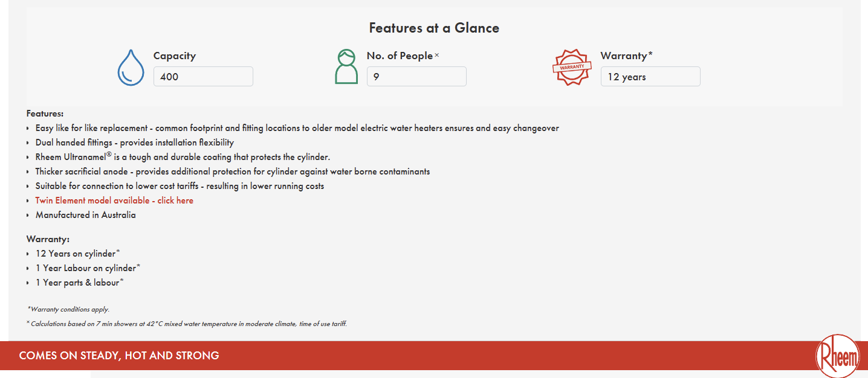Screen dimensions: 868x378
Task: Click the Comes On Steady, Hot and Strong banner
Action: 119,356
